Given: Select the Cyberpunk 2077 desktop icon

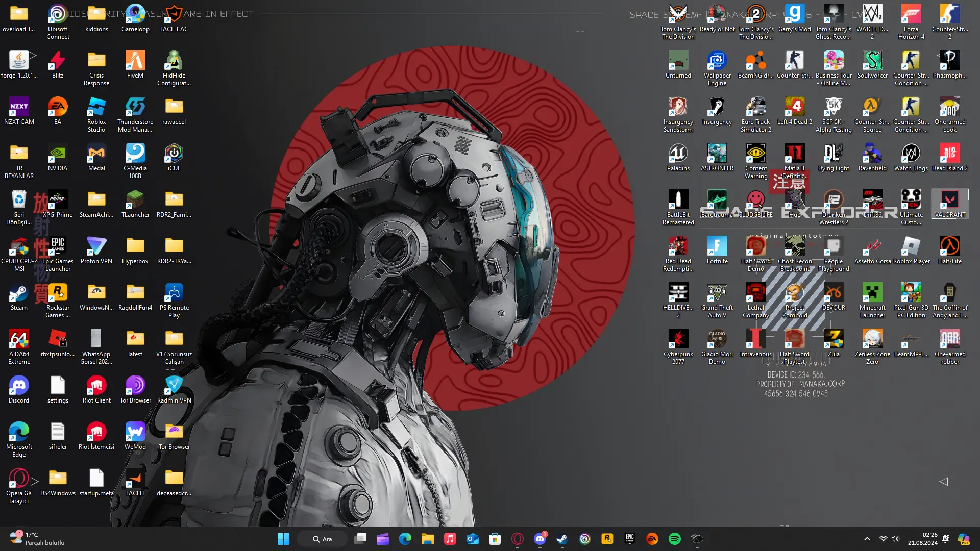Looking at the screenshot, I should [x=678, y=346].
